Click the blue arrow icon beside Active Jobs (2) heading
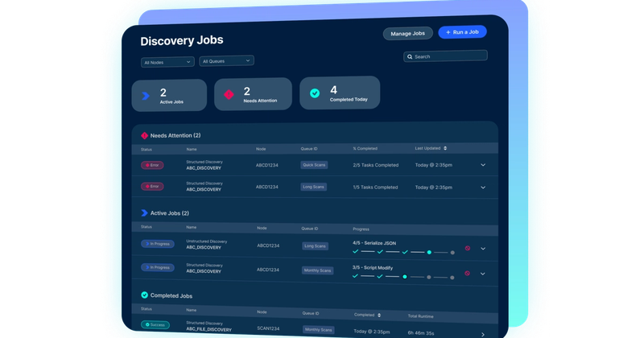Screen dimensions: 644x338 (144, 212)
